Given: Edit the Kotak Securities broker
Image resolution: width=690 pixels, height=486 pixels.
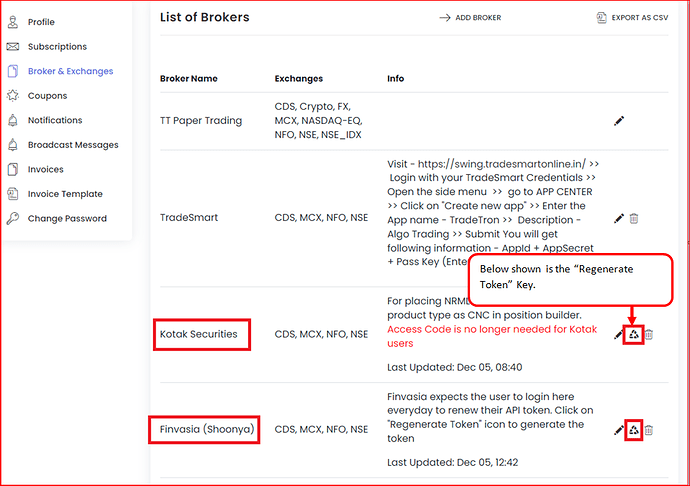Looking at the screenshot, I should (x=618, y=335).
